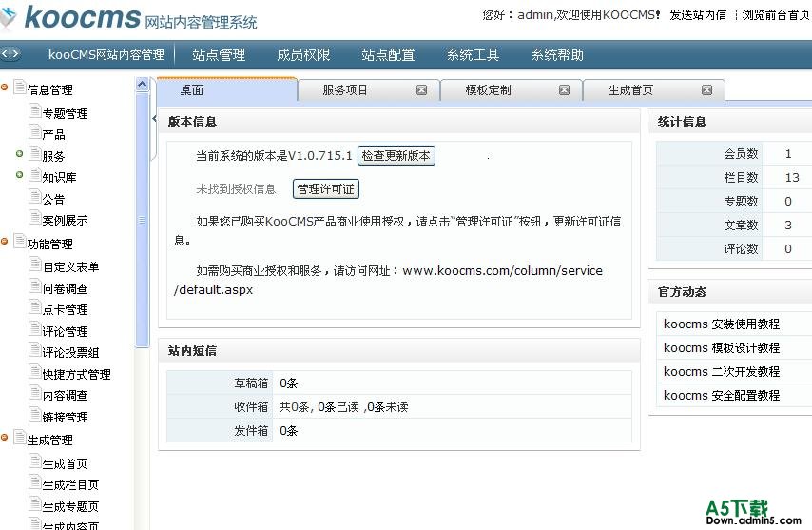
Task: Click the page icon beside 评论投票组
Action: [x=34, y=351]
